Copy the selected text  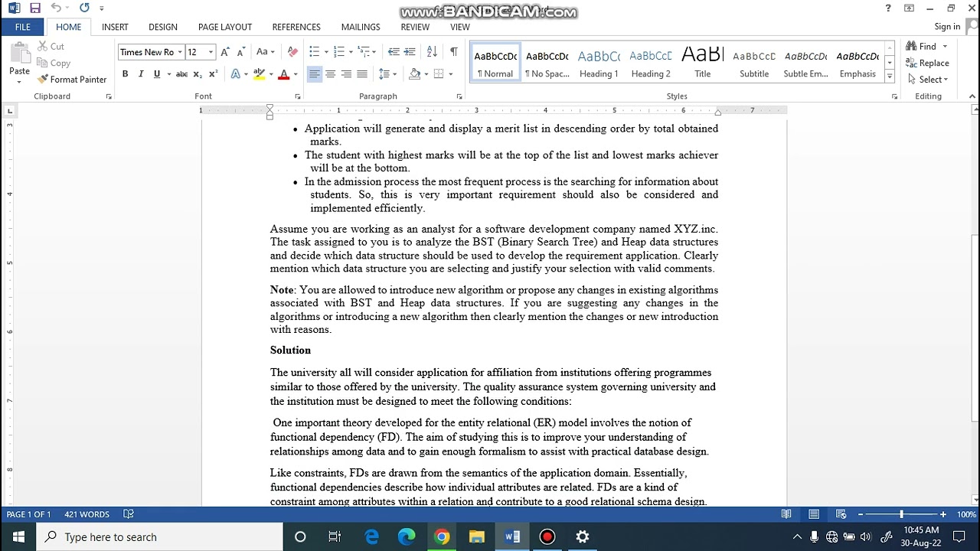[54, 64]
